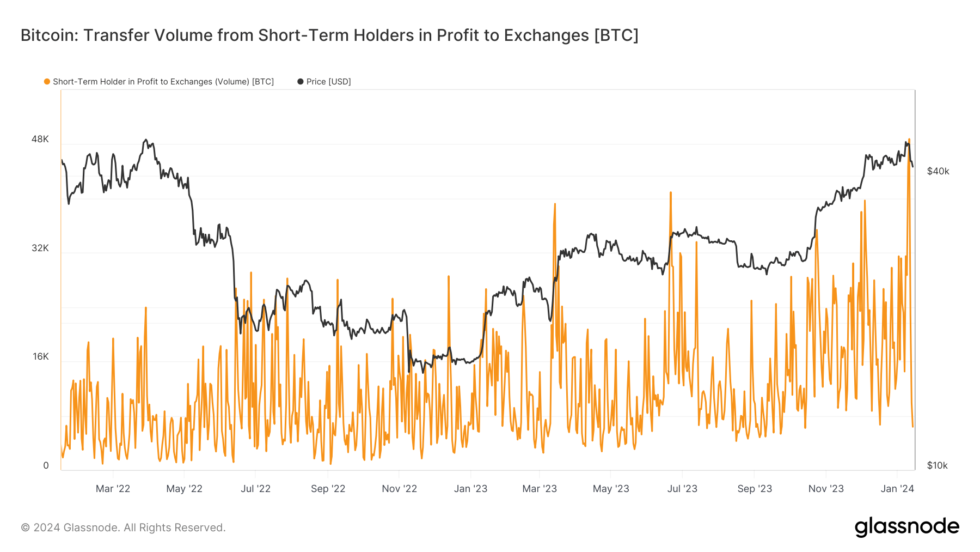Click the Nov '22 date label
The height and width of the screenshot is (552, 980).
[399, 489]
